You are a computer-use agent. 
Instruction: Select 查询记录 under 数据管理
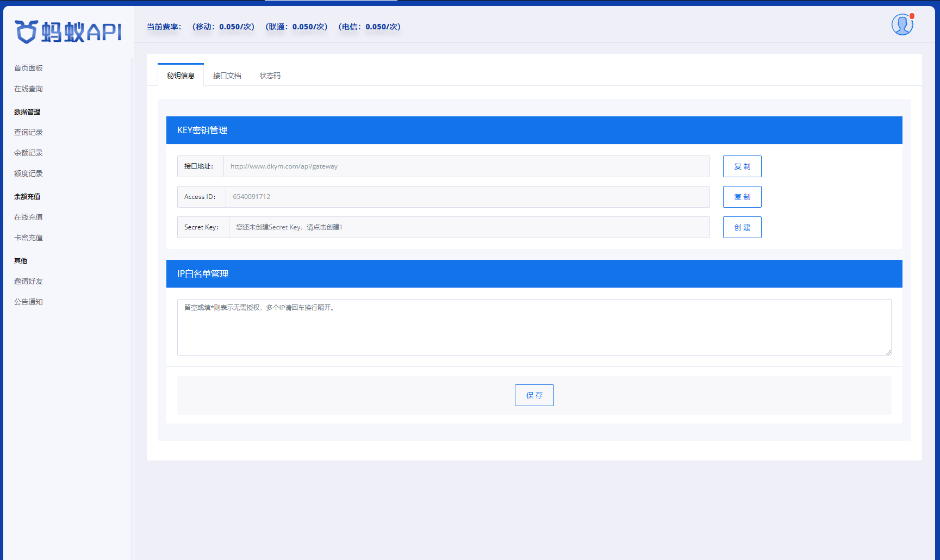(28, 132)
